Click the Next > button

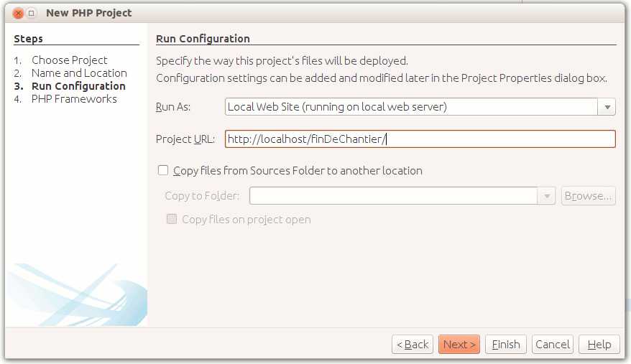459,345
